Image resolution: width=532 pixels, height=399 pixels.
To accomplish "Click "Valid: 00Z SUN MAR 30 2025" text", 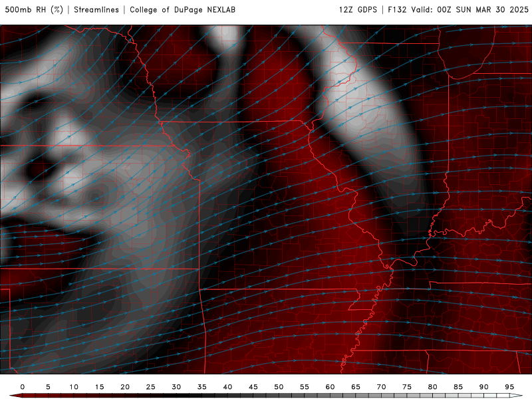I will click(470, 10).
